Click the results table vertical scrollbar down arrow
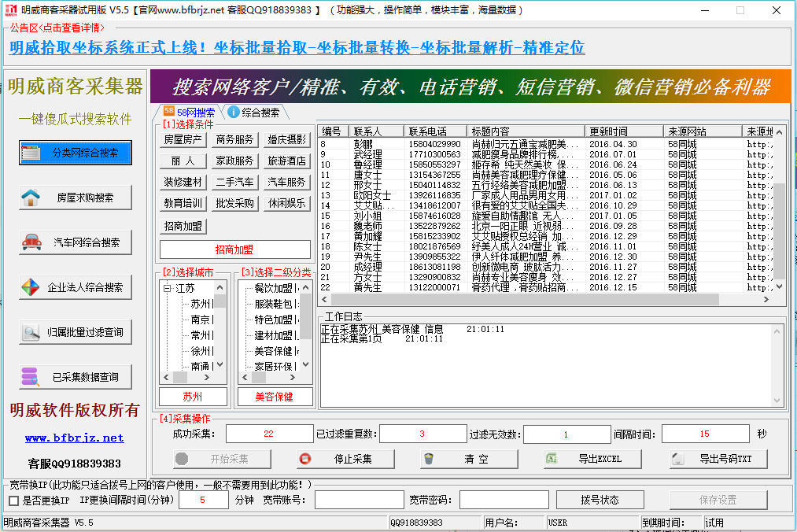The height and width of the screenshot is (532, 797). [779, 286]
